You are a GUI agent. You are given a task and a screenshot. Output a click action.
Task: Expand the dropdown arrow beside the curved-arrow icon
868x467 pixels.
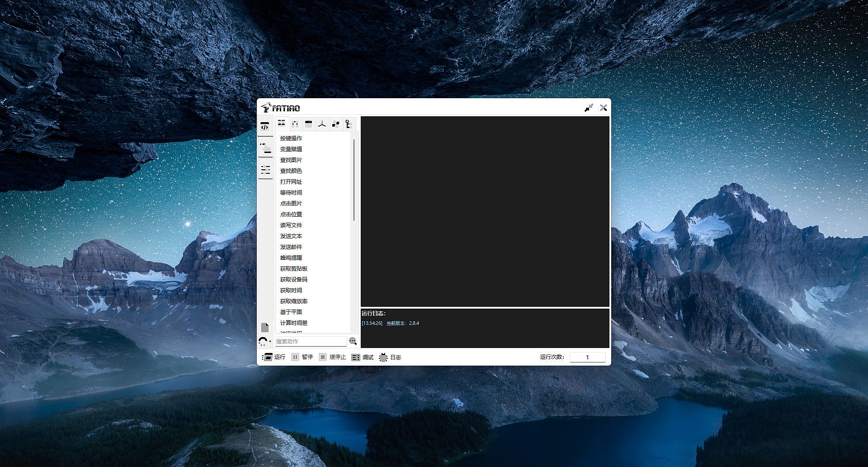pos(270,341)
